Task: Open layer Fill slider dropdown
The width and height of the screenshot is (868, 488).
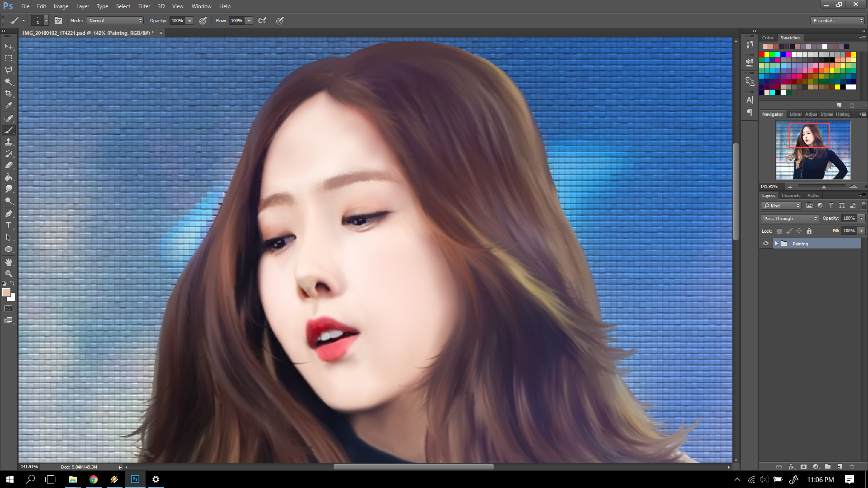Action: [862, 231]
